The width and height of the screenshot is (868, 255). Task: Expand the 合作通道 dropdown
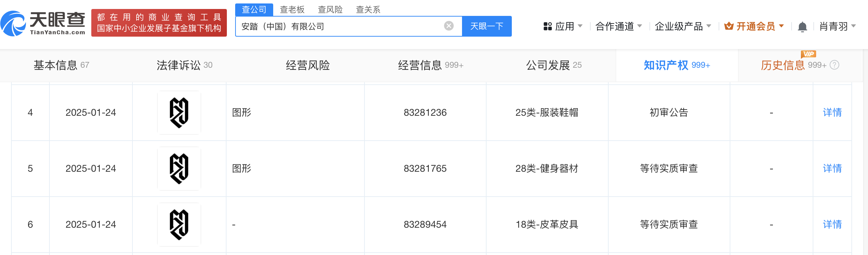(619, 26)
